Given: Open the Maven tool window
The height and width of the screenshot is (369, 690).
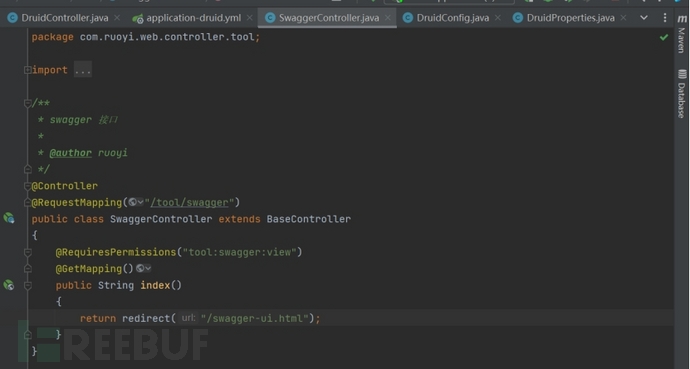Looking at the screenshot, I should (682, 34).
